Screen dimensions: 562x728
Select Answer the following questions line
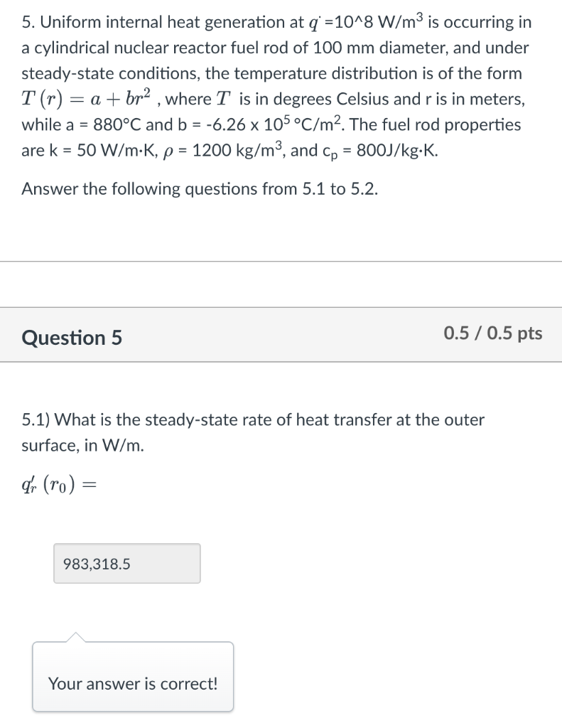200,189
